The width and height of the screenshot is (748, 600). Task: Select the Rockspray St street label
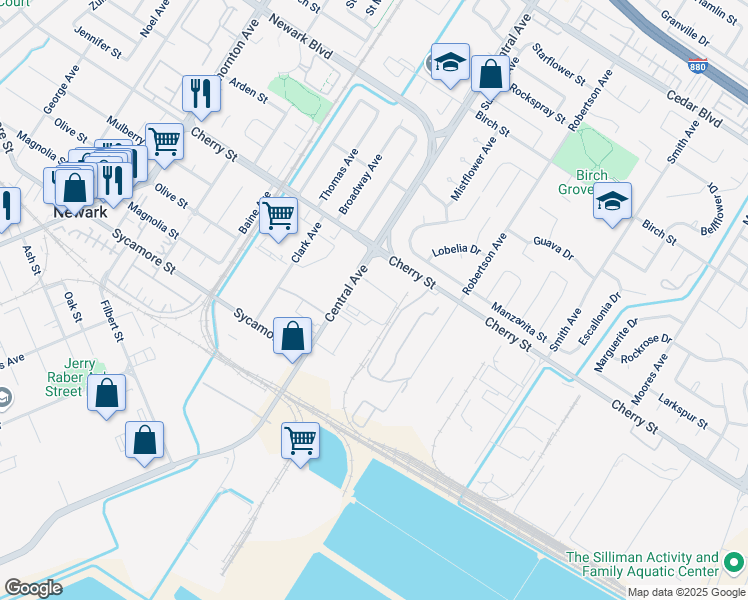point(538,103)
